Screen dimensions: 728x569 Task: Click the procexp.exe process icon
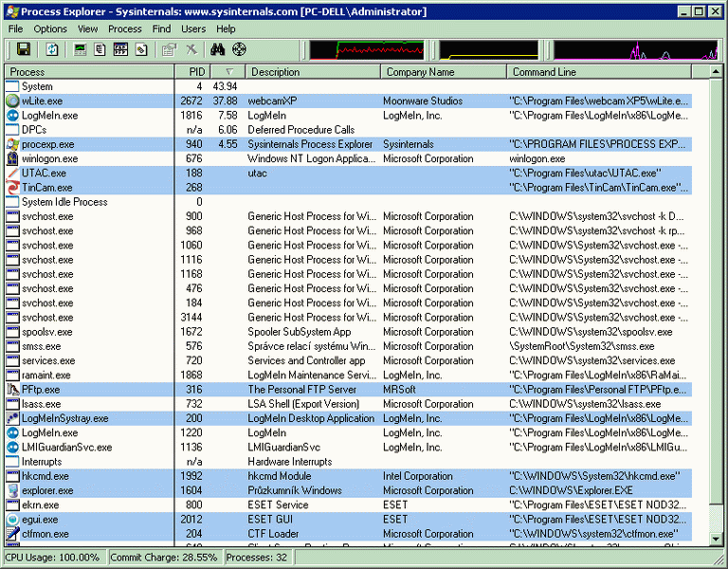(x=13, y=144)
